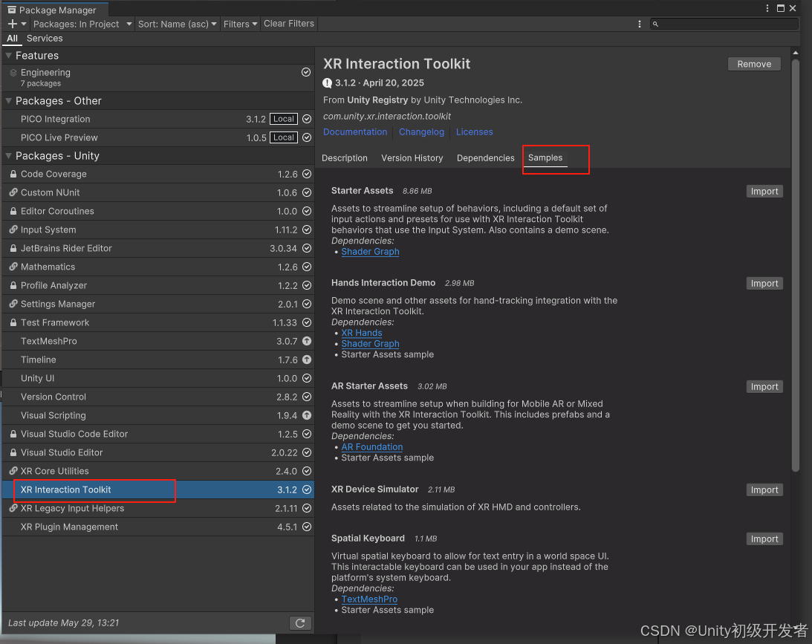The image size is (812, 644).
Task: Click the Visual Scripting update arrow icon
Action: point(307,415)
